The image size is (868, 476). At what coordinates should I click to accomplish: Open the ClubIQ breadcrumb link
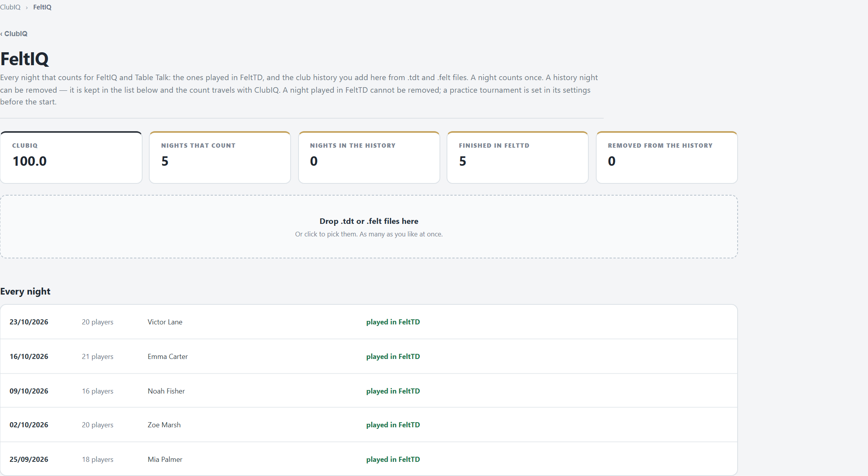point(10,7)
